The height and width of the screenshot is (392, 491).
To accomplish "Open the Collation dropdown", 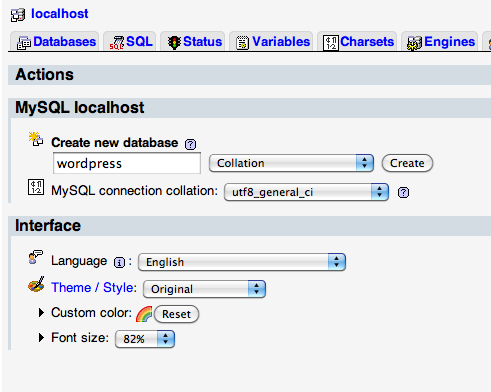I will click(x=291, y=163).
